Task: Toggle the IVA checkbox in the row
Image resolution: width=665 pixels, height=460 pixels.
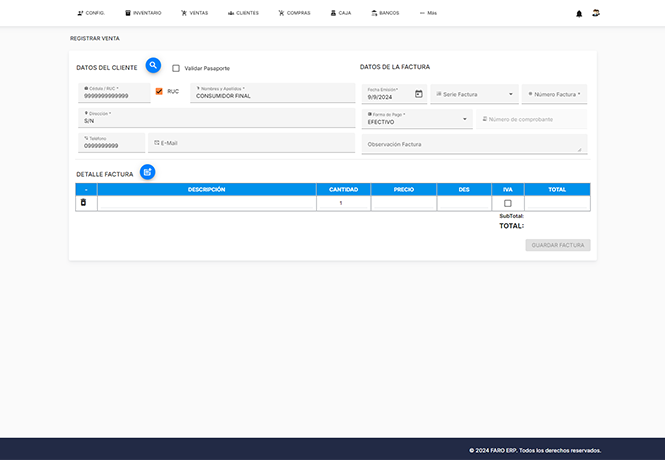Action: [x=508, y=203]
